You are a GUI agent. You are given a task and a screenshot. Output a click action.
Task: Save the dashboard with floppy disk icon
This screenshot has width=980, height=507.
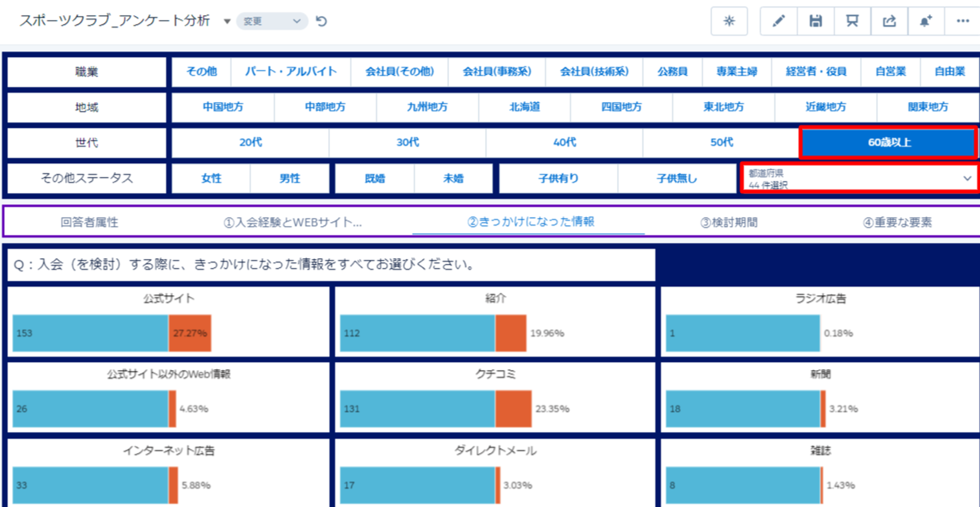pos(815,21)
